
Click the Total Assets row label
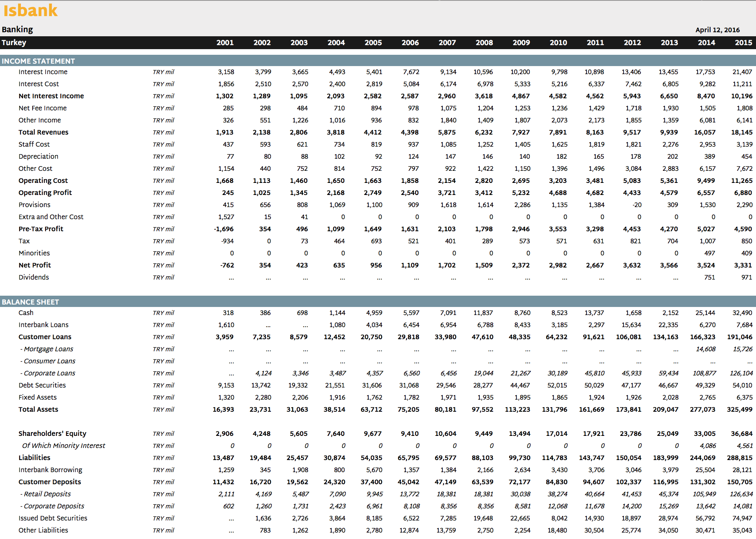(x=38, y=409)
